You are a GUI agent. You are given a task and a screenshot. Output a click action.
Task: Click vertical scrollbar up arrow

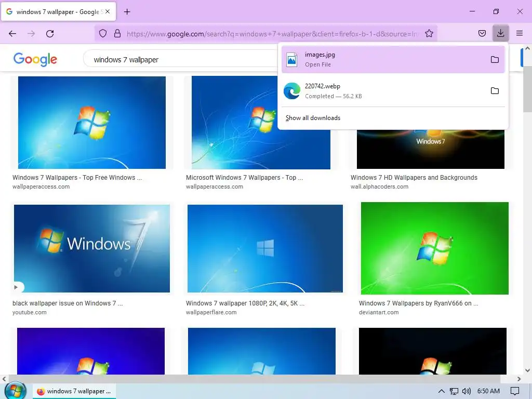528,48
